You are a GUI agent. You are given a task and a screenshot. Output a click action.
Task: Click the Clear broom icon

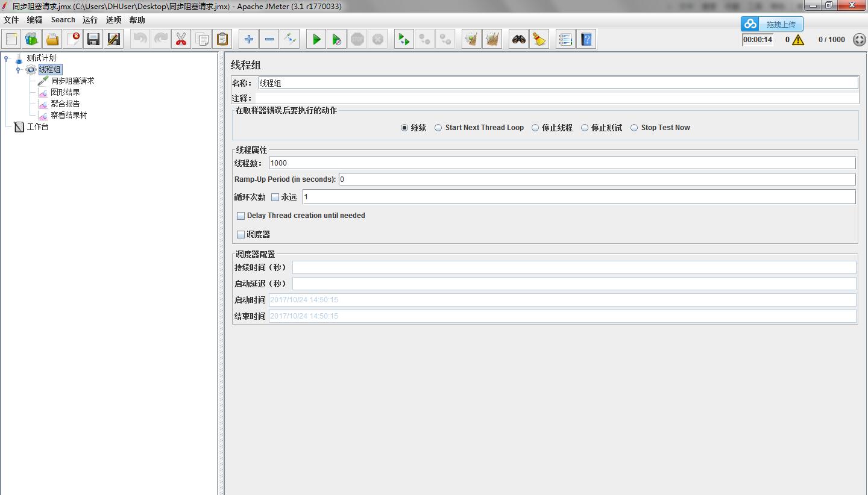pyautogui.click(x=472, y=39)
